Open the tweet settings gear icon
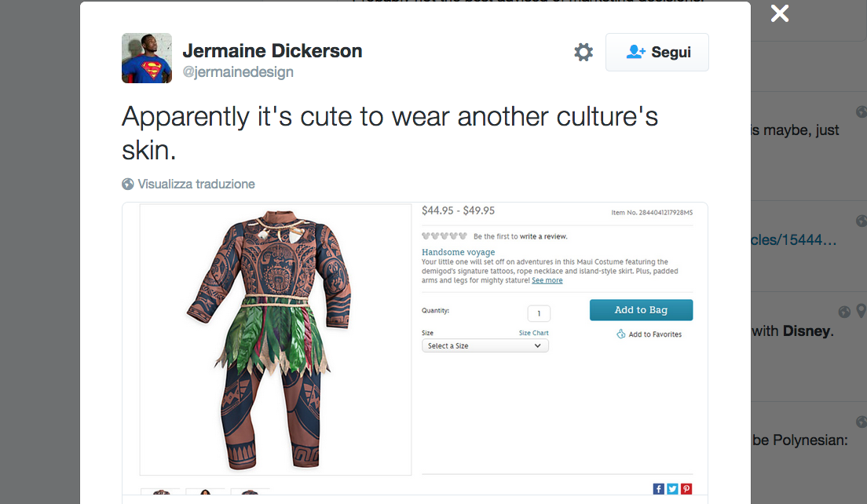867x504 pixels. click(583, 52)
